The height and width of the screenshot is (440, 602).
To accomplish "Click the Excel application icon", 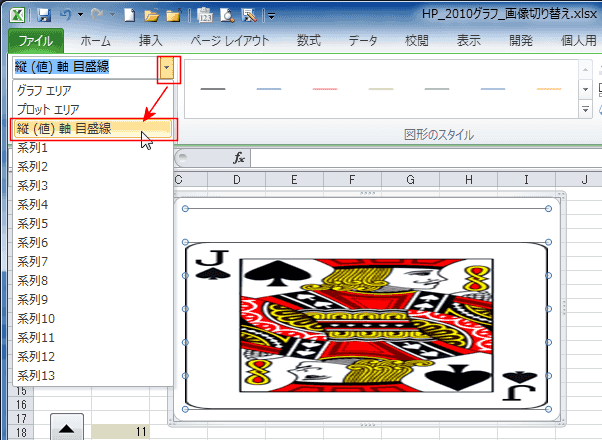I will tap(17, 15).
